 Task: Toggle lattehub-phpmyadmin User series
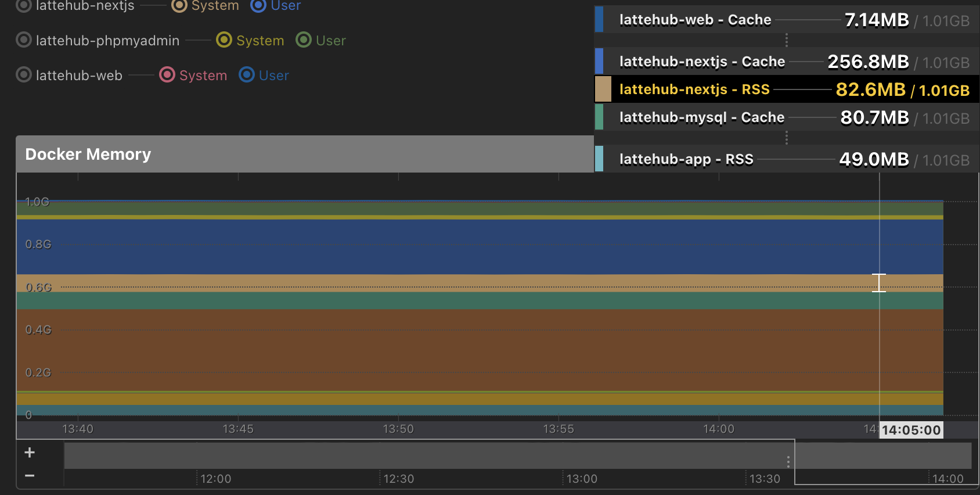pos(320,41)
